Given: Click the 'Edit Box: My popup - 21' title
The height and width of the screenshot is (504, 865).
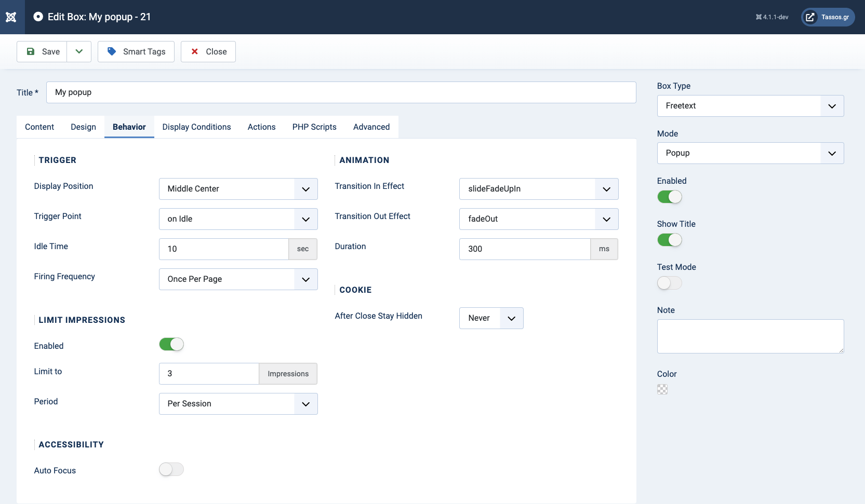Looking at the screenshot, I should click(x=99, y=17).
